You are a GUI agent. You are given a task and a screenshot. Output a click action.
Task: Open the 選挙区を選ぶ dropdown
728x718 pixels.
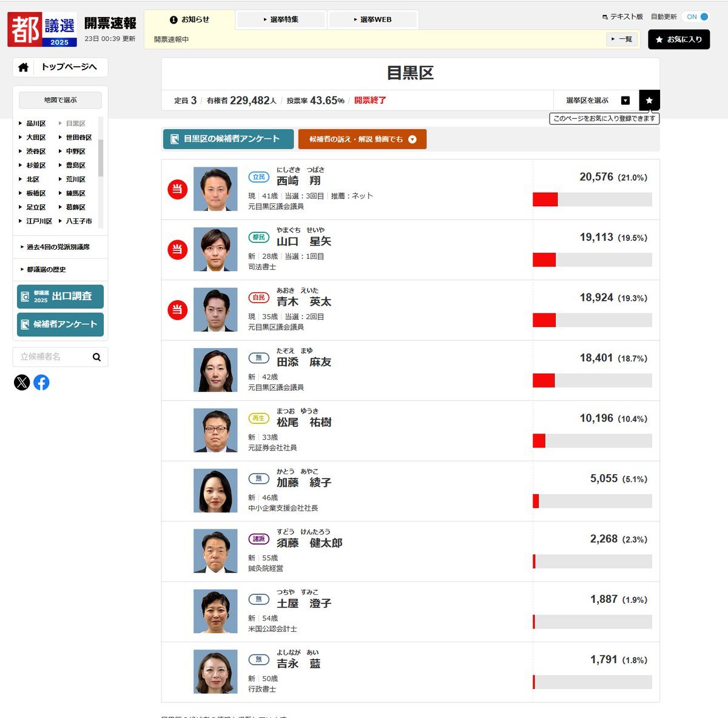(x=596, y=100)
